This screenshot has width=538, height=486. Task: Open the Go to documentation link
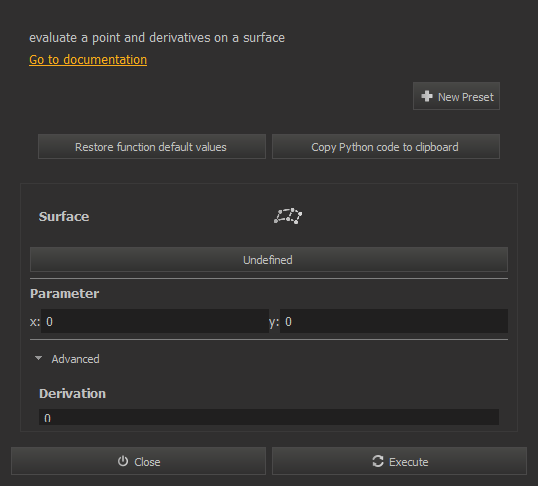click(88, 60)
